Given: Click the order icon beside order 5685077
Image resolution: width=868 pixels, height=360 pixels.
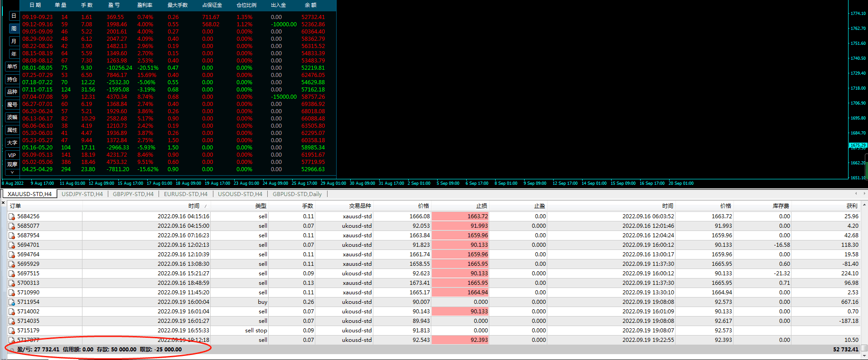Looking at the screenshot, I should click(12, 226).
